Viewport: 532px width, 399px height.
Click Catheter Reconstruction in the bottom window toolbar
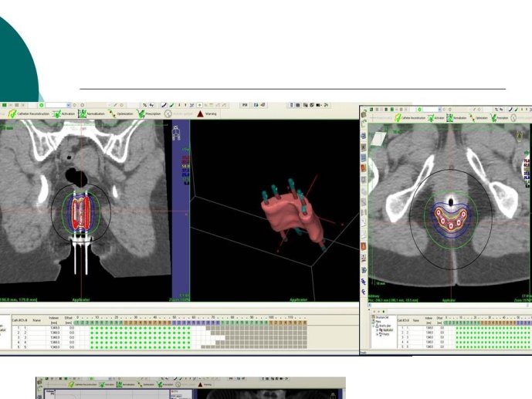(83, 384)
